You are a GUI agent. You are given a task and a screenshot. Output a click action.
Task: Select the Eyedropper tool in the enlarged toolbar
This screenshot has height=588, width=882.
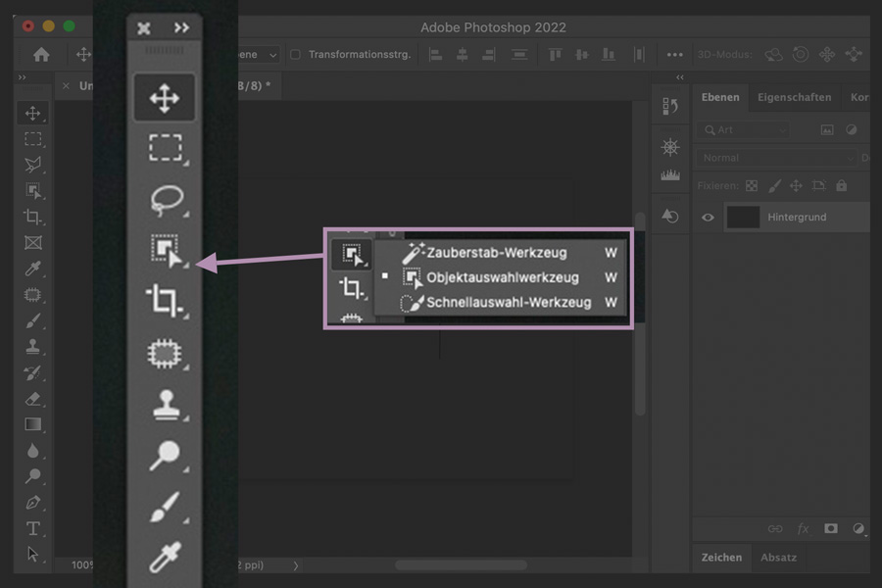coord(165,557)
